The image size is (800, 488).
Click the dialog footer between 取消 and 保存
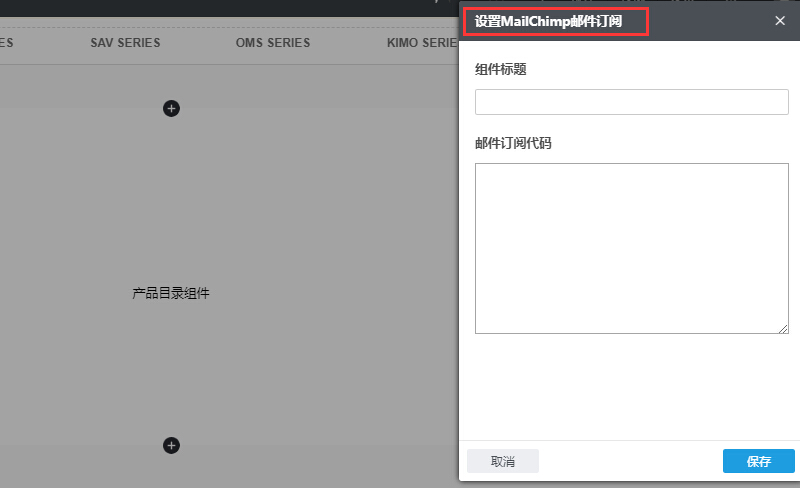tap(630, 461)
